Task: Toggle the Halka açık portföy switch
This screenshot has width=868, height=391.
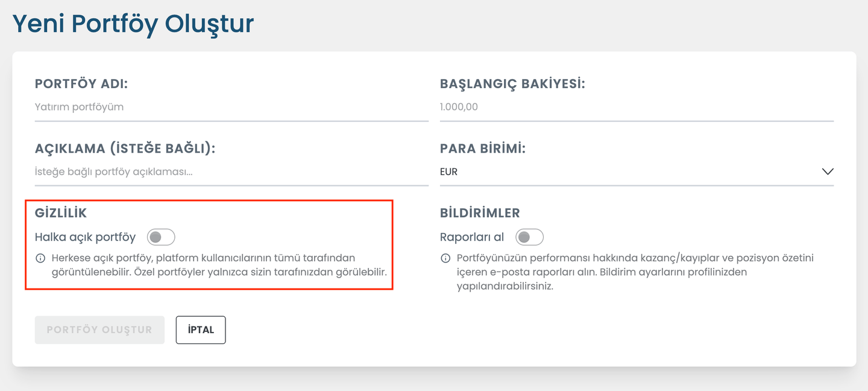Action: tap(161, 237)
